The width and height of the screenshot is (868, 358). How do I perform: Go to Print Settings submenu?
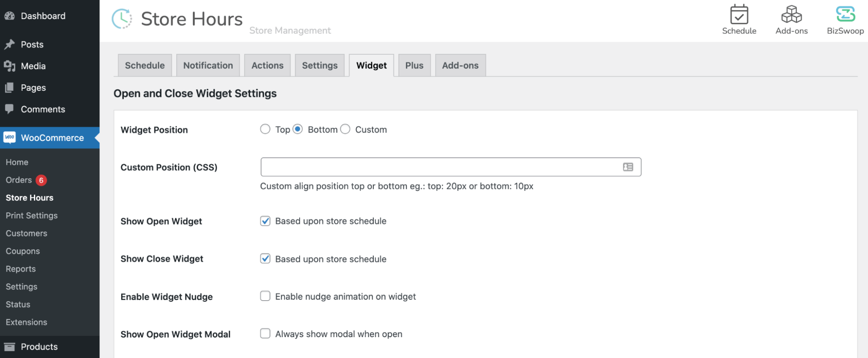click(x=32, y=215)
